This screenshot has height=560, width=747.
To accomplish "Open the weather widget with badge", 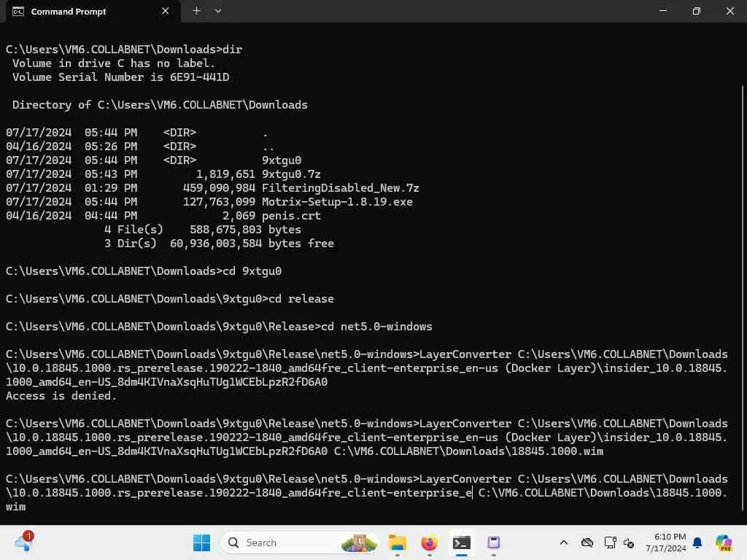I will point(23,542).
